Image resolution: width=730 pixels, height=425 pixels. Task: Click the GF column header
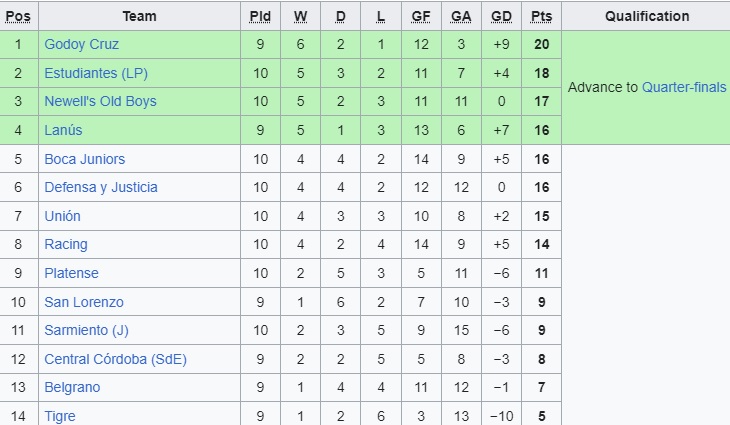(x=421, y=16)
